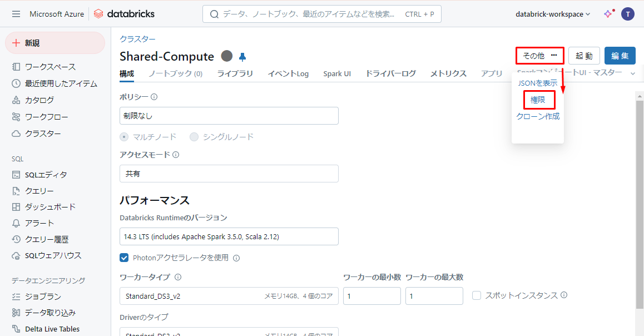Enable the spot instances checkbox
The image size is (644, 336).
click(x=477, y=295)
